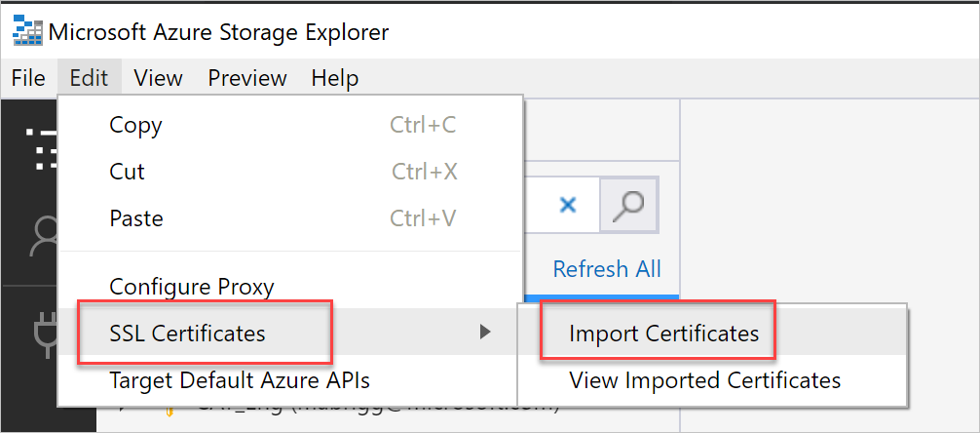Viewport: 980px width, 433px height.
Task: Open the Preview menu
Action: coord(247,78)
